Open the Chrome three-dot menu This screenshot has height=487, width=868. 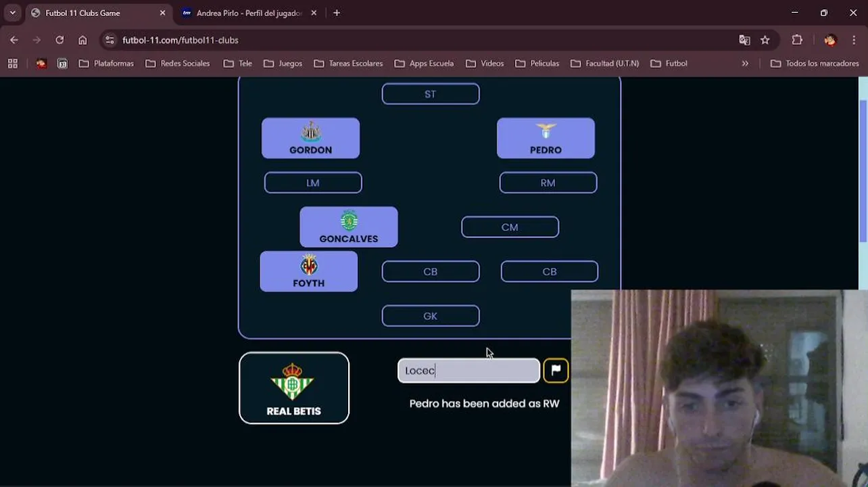click(x=854, y=40)
